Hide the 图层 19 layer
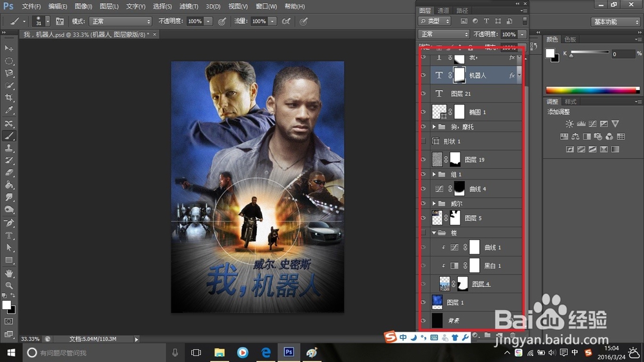This screenshot has width=644, height=362. pos(424,160)
